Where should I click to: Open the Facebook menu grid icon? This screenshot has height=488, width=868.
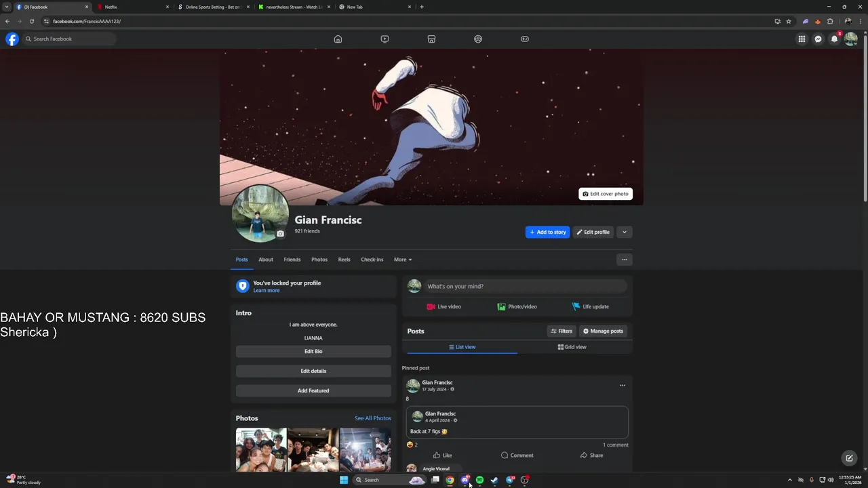[802, 39]
